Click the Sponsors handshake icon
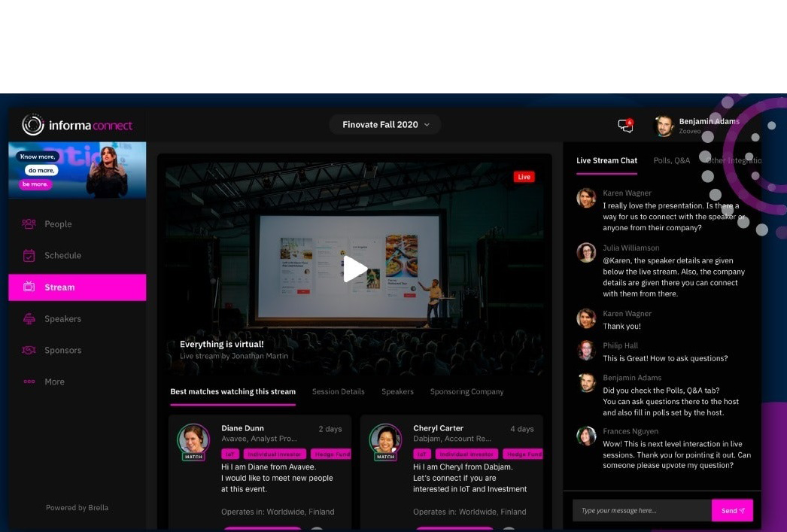Image resolution: width=787 pixels, height=532 pixels. pos(29,351)
